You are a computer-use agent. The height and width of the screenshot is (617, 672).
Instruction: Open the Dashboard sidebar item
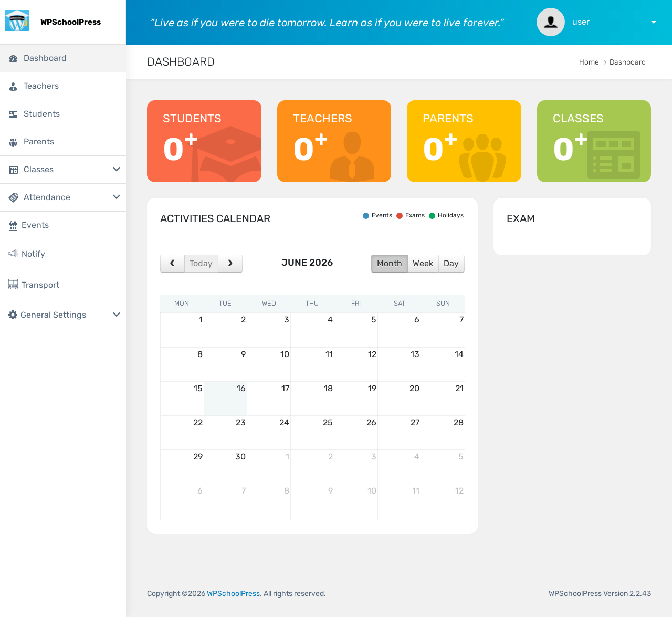pyautogui.click(x=63, y=58)
